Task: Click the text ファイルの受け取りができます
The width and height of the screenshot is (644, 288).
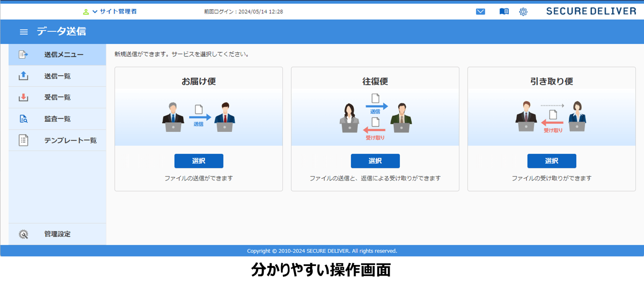Action: click(552, 178)
